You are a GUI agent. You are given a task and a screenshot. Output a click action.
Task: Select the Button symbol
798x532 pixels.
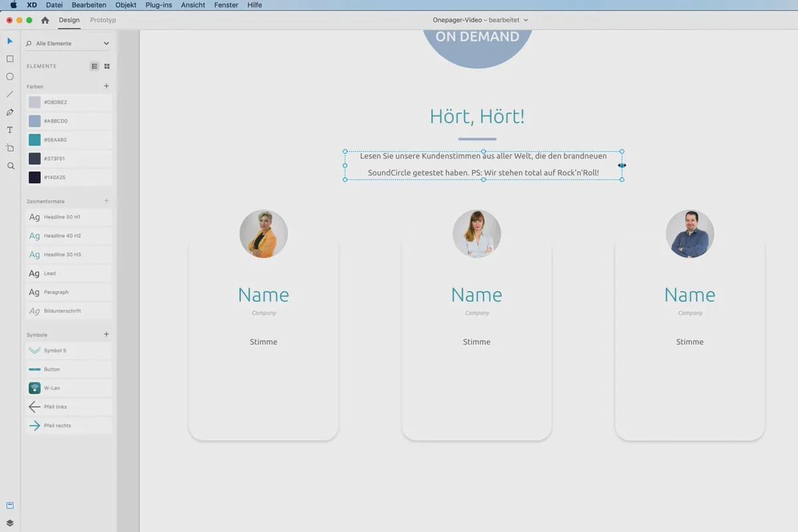click(x=69, y=369)
